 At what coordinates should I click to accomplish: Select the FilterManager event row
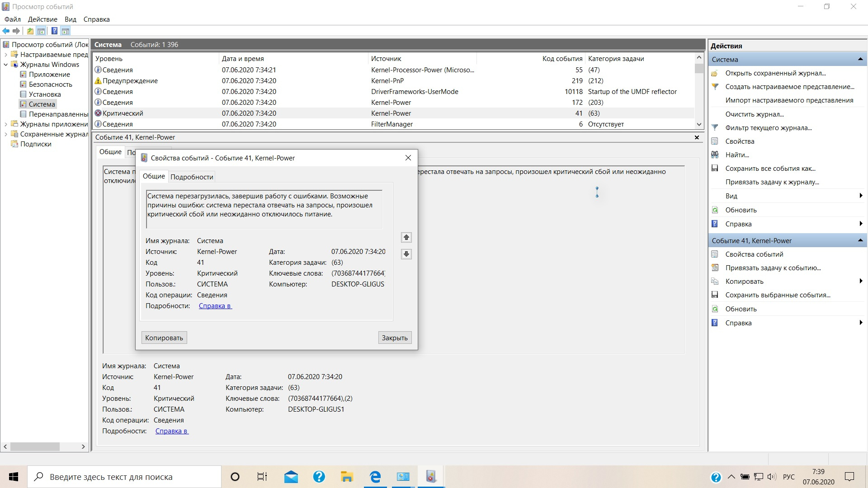tap(393, 124)
